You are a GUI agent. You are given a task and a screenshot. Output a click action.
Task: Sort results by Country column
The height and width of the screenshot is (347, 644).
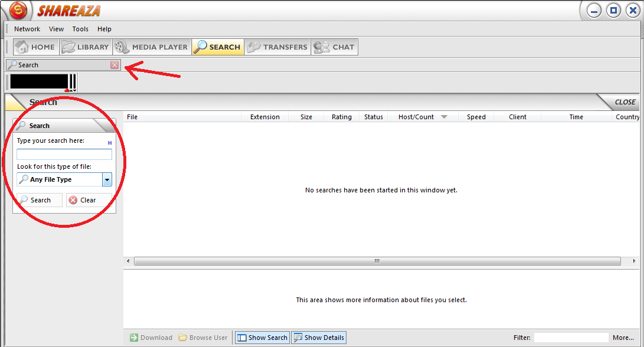627,117
